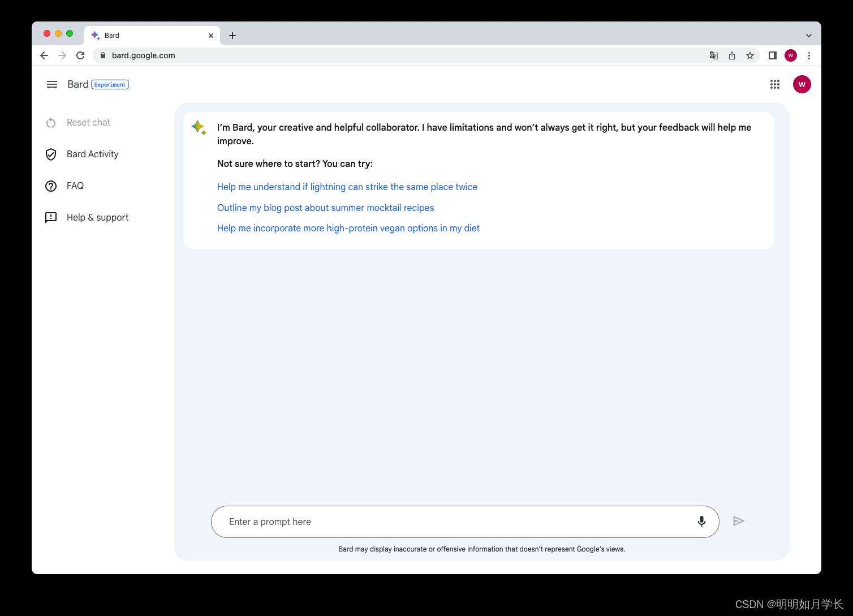Open the Bard hamburger main menu
Viewport: 853px width, 616px height.
click(52, 84)
